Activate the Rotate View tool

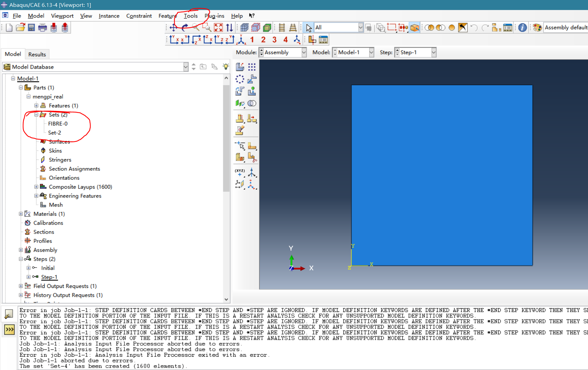[x=185, y=27]
